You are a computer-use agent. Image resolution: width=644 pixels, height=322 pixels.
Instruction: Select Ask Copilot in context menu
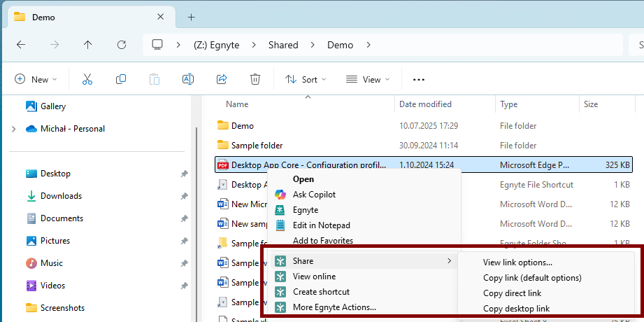click(314, 195)
